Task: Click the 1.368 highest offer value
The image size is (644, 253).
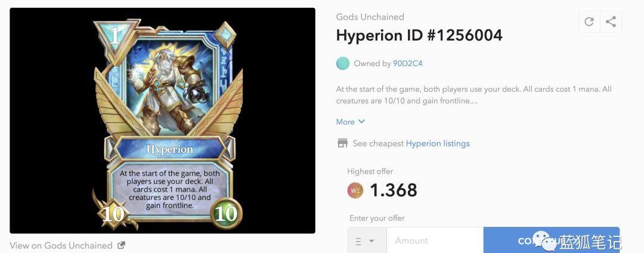Action: pyautogui.click(x=394, y=190)
